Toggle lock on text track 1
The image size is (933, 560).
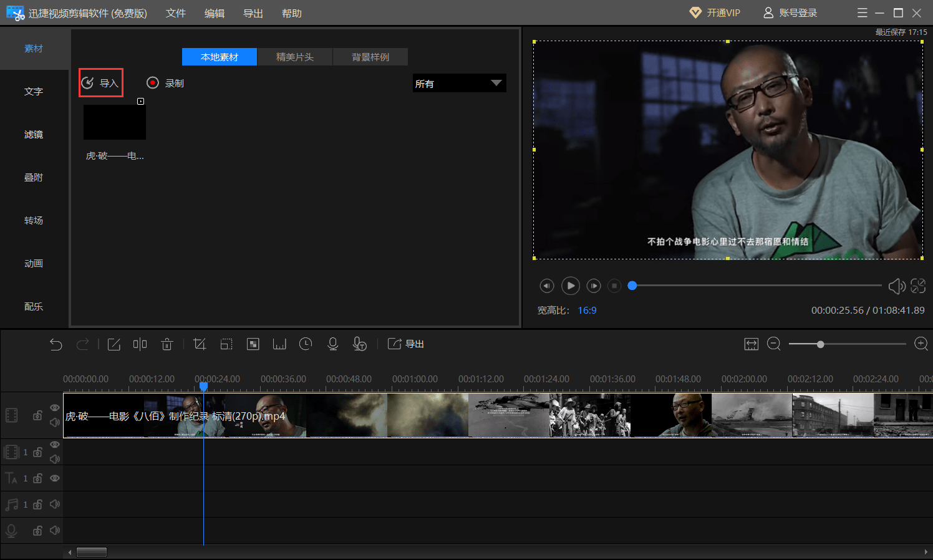tap(37, 478)
